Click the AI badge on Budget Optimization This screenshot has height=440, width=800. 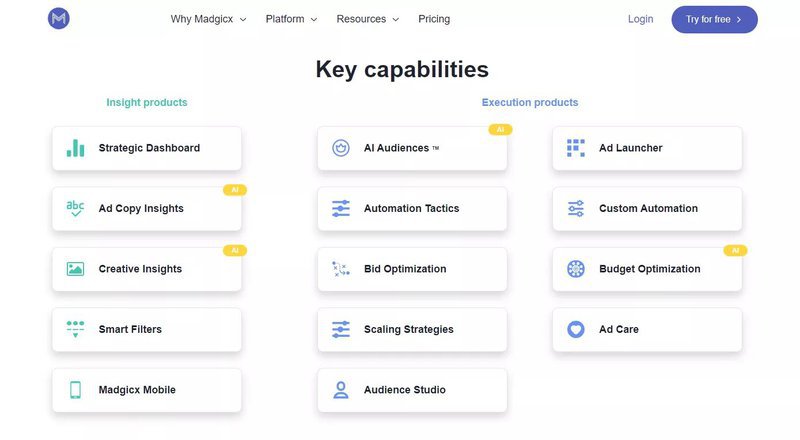click(735, 251)
